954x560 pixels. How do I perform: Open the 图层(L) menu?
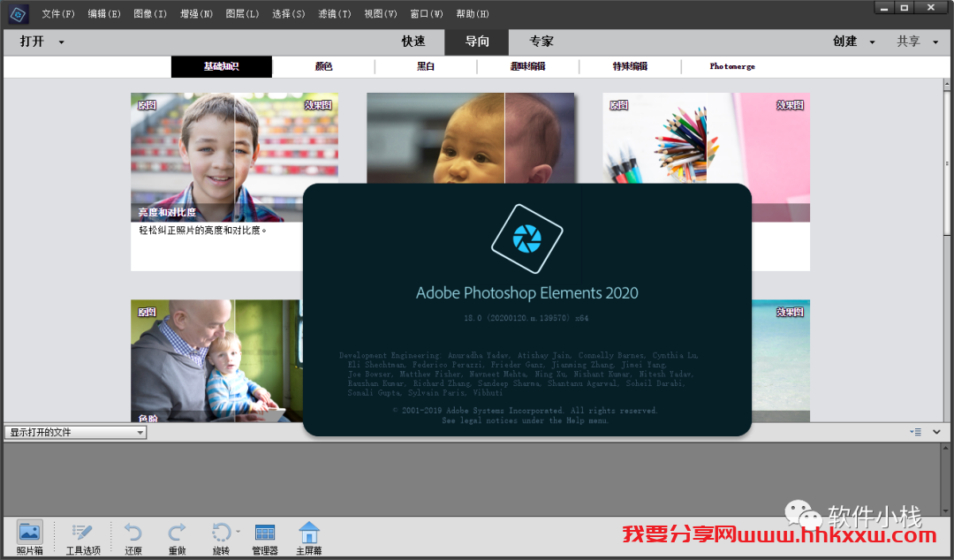(x=242, y=13)
